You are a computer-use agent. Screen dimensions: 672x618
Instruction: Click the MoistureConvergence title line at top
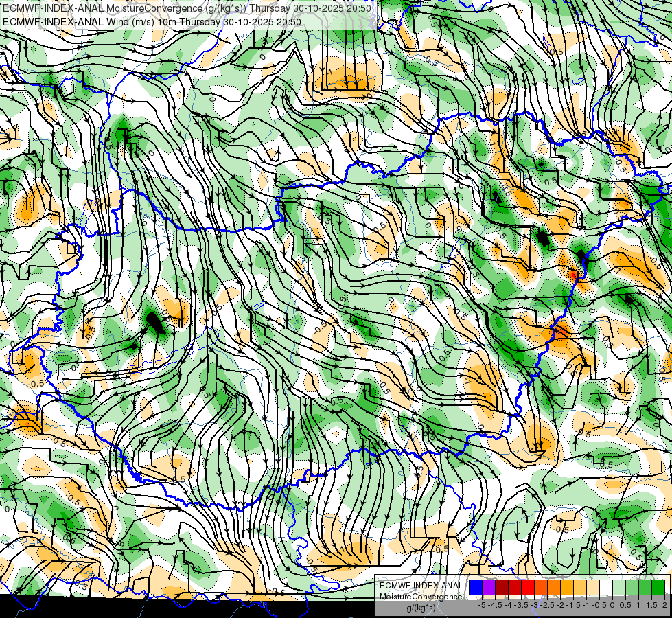pos(187,8)
